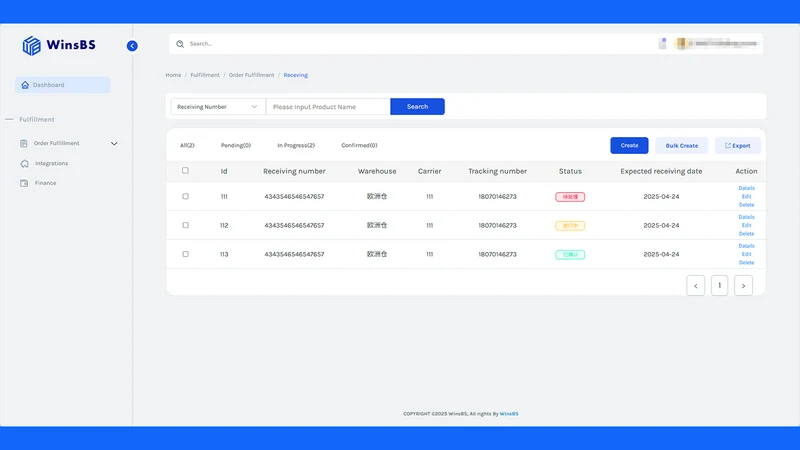Open the blurred user profile area

tap(717, 44)
